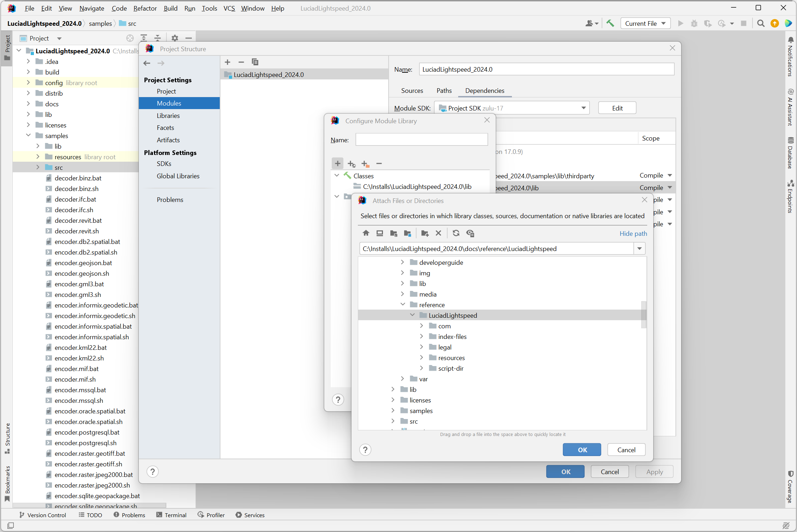Select SDKs under Platform Settings
Viewport: 797px width, 532px height.
click(164, 164)
